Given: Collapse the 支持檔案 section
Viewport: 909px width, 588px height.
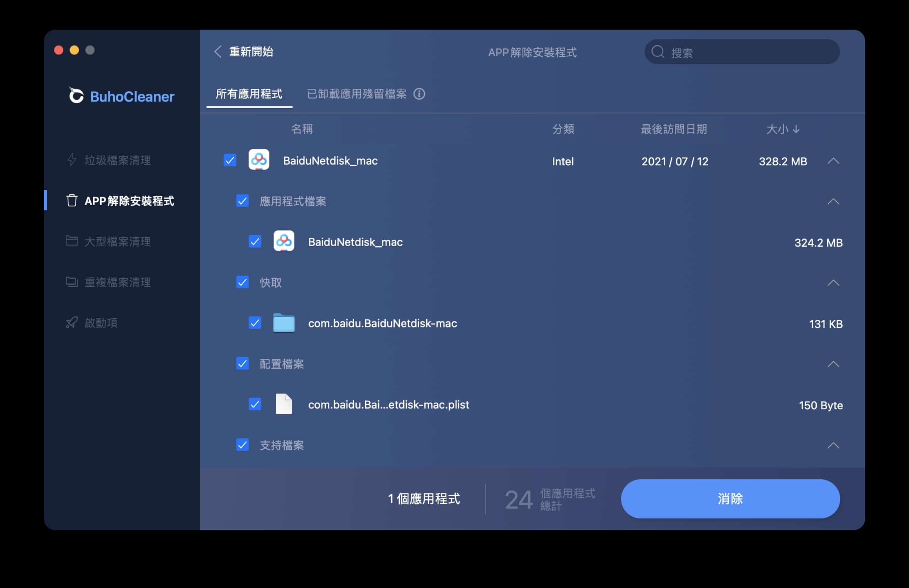Looking at the screenshot, I should click(834, 445).
